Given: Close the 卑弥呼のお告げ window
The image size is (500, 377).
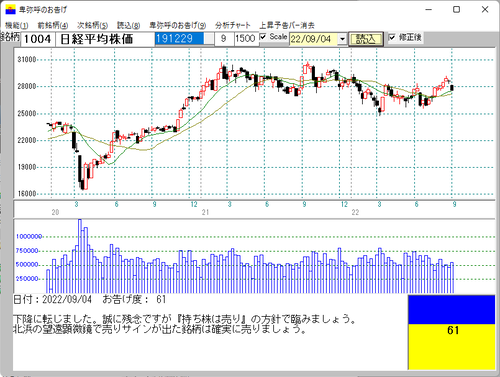Looking at the screenshot, I should click(x=485, y=10).
